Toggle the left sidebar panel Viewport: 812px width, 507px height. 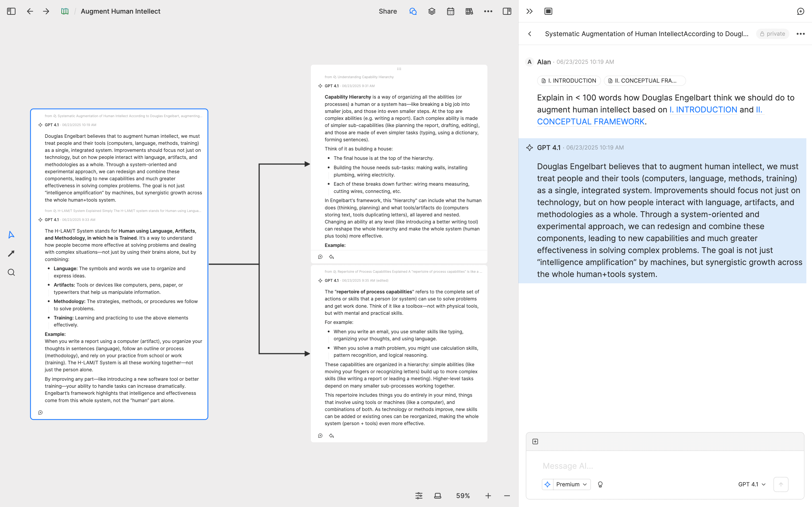click(x=11, y=12)
